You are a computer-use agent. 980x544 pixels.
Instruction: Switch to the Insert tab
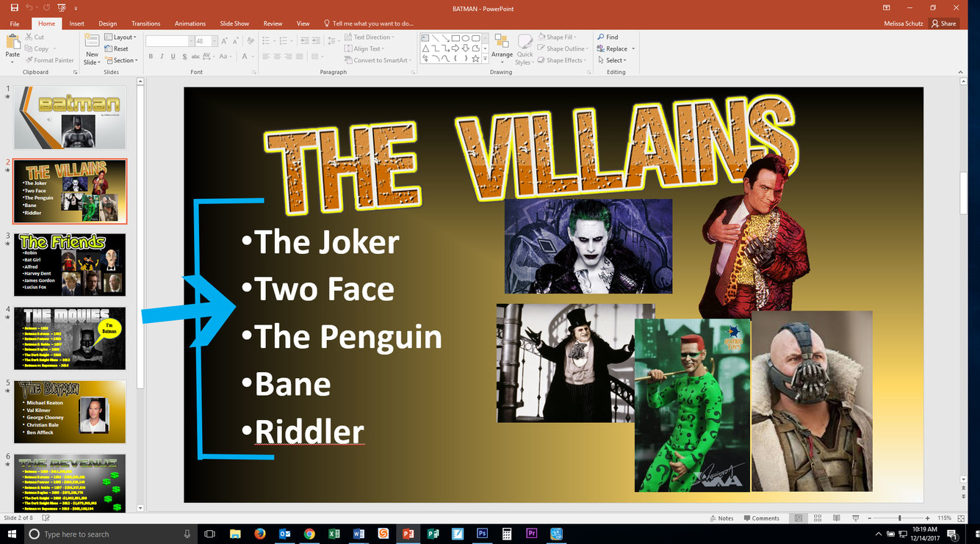tap(76, 23)
